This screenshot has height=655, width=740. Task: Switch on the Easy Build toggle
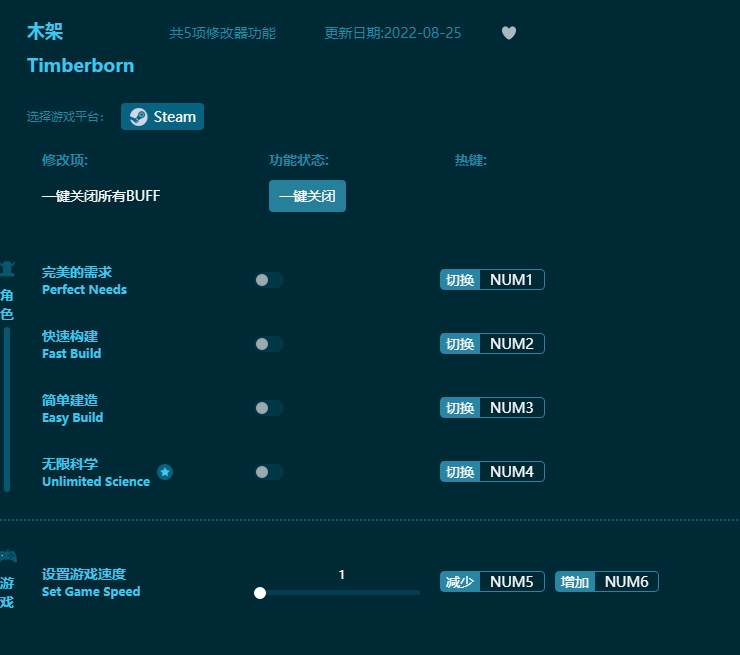(269, 408)
